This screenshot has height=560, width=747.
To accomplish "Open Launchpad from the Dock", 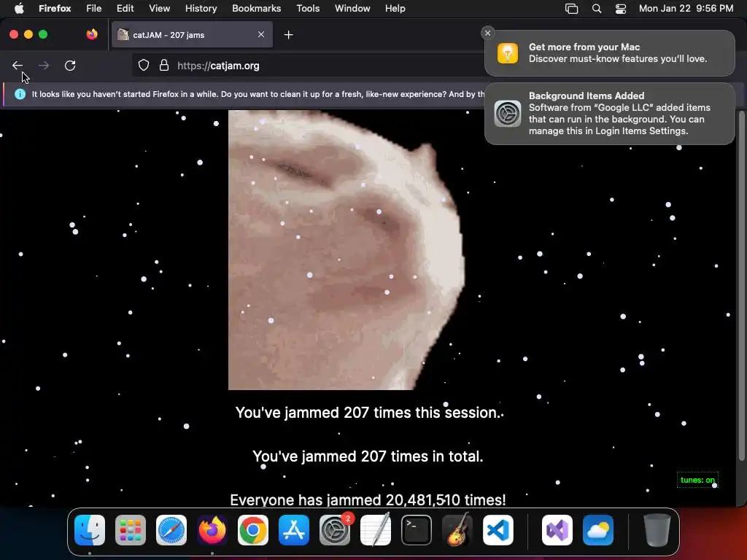I will tap(131, 530).
